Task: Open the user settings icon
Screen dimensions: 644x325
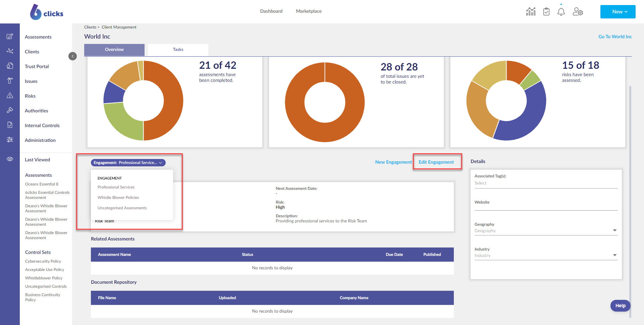Action: tap(578, 12)
